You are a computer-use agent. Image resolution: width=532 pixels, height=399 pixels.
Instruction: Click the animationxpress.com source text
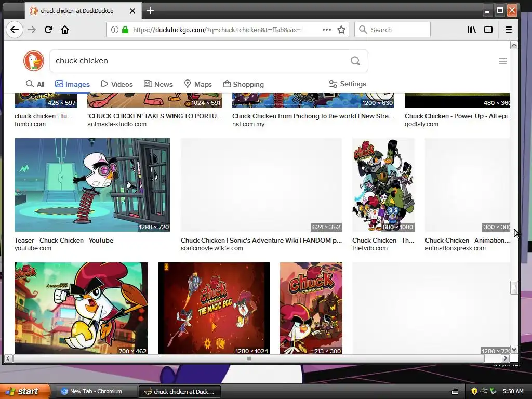coord(455,248)
